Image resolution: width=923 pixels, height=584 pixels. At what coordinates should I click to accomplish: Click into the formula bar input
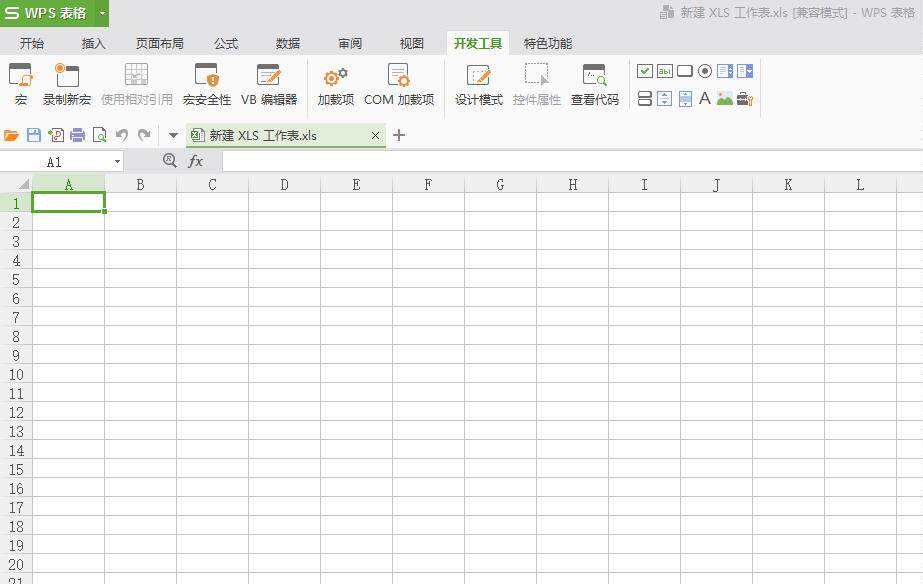point(572,161)
